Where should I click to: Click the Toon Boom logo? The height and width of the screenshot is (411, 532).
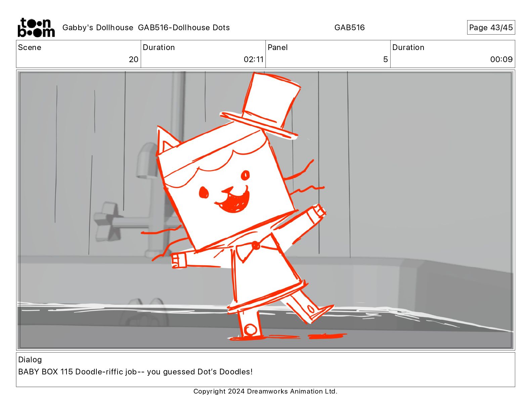tap(36, 28)
